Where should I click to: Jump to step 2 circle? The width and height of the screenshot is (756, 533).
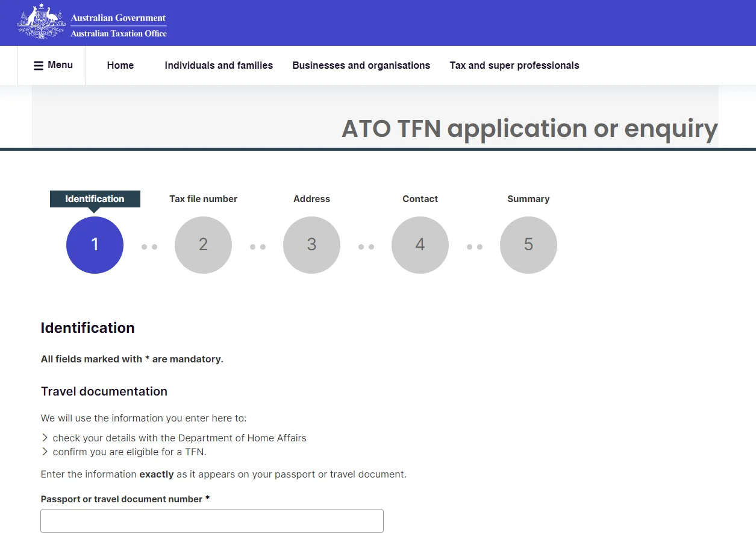coord(203,245)
